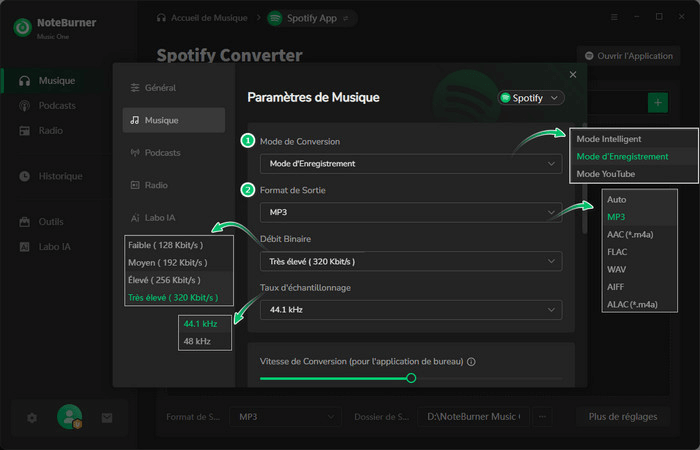Viewport: 700px width, 450px height.
Task: Click Accueil de Musique breadcrumb
Action: tap(209, 18)
